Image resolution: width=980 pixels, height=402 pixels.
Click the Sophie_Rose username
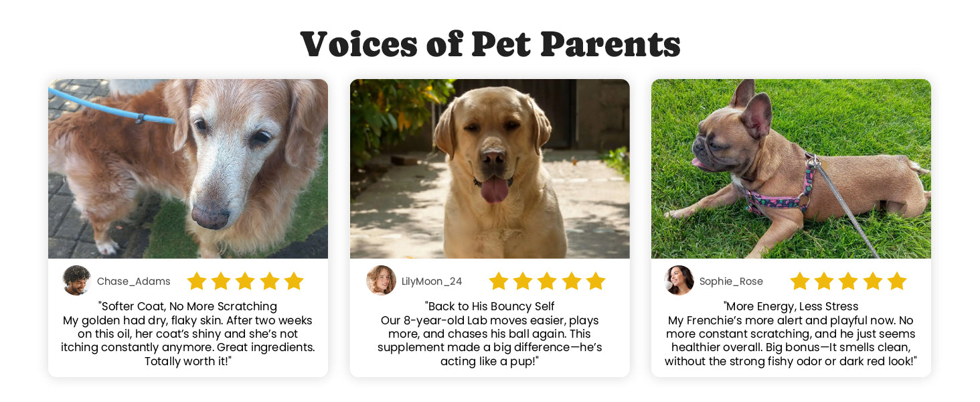click(731, 281)
